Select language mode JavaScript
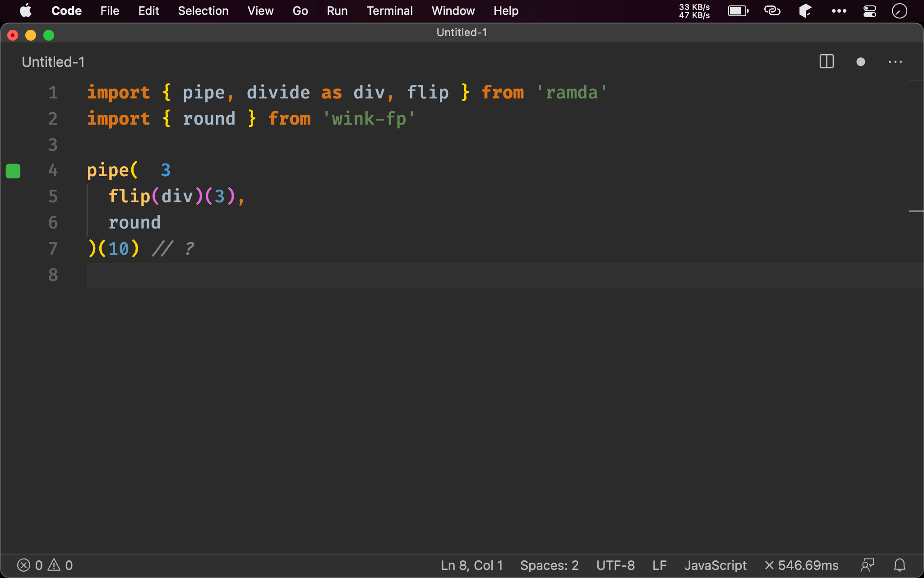Viewport: 924px width, 578px height. pos(715,565)
